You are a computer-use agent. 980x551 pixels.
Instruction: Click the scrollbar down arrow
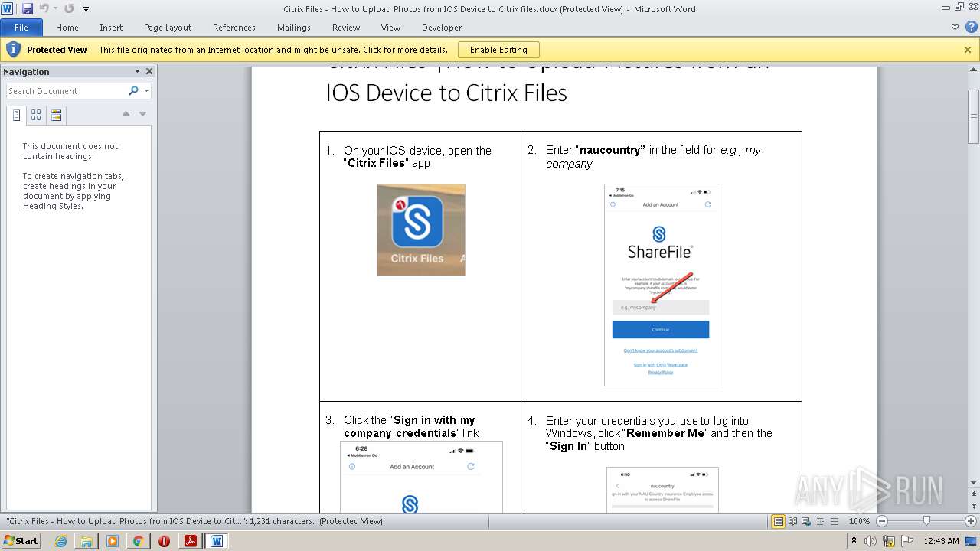[974, 483]
